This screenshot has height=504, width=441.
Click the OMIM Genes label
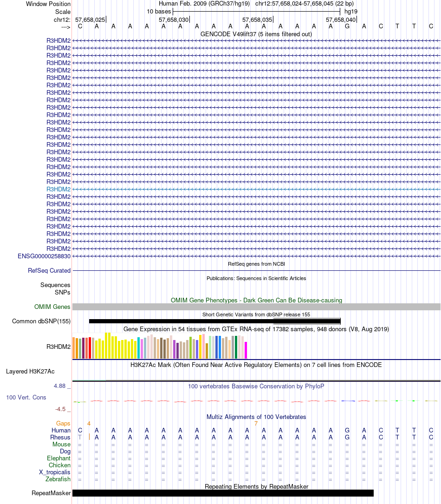coord(52,307)
